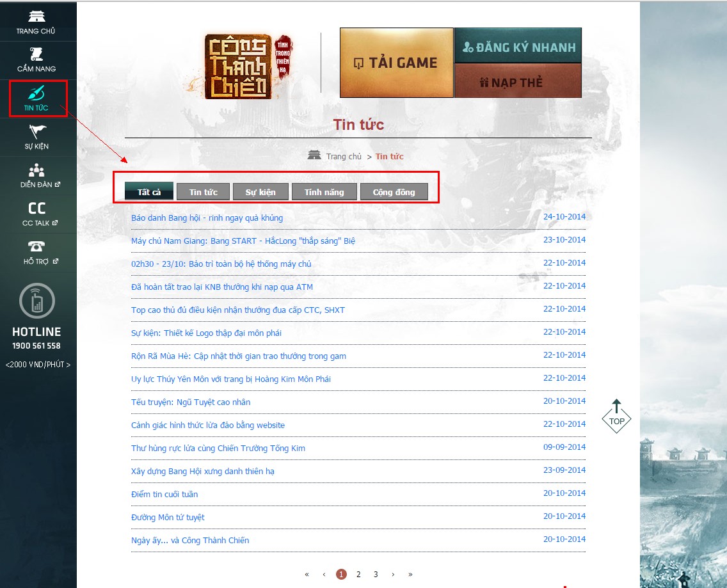
Task: Select the Tin Tức brush icon in sidebar
Action: [36, 93]
